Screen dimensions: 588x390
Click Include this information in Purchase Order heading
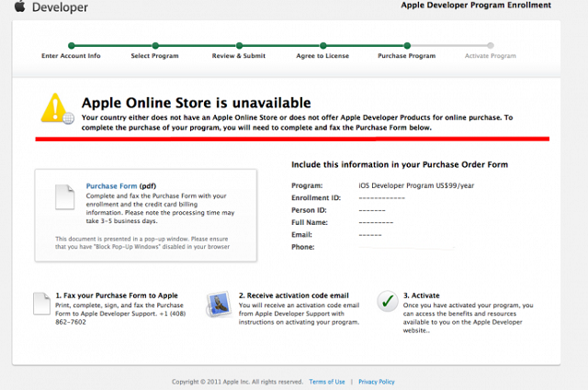[400, 165]
